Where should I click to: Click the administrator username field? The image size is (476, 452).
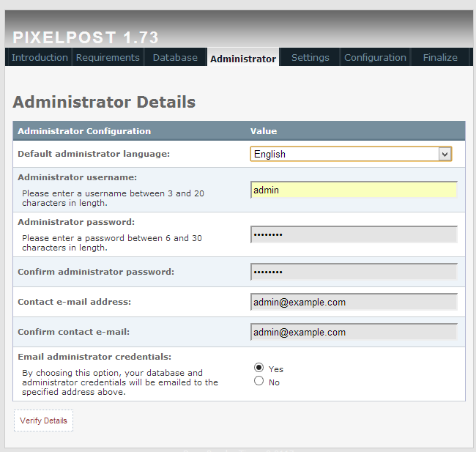(354, 190)
